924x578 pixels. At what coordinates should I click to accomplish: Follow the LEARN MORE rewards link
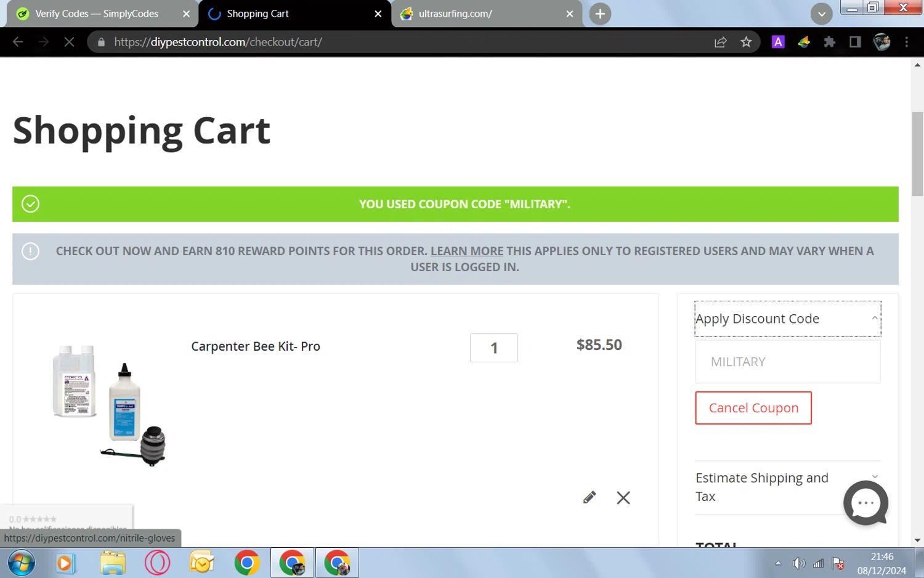(467, 251)
